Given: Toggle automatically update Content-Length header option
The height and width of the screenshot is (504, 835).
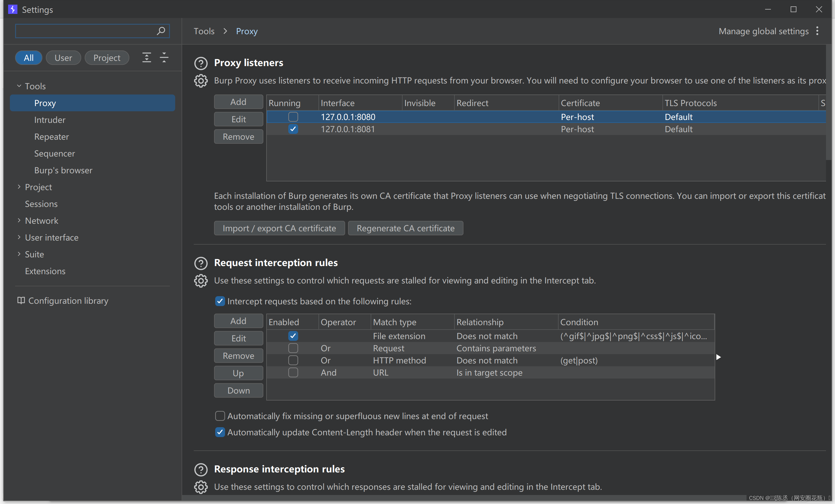Looking at the screenshot, I should click(220, 432).
